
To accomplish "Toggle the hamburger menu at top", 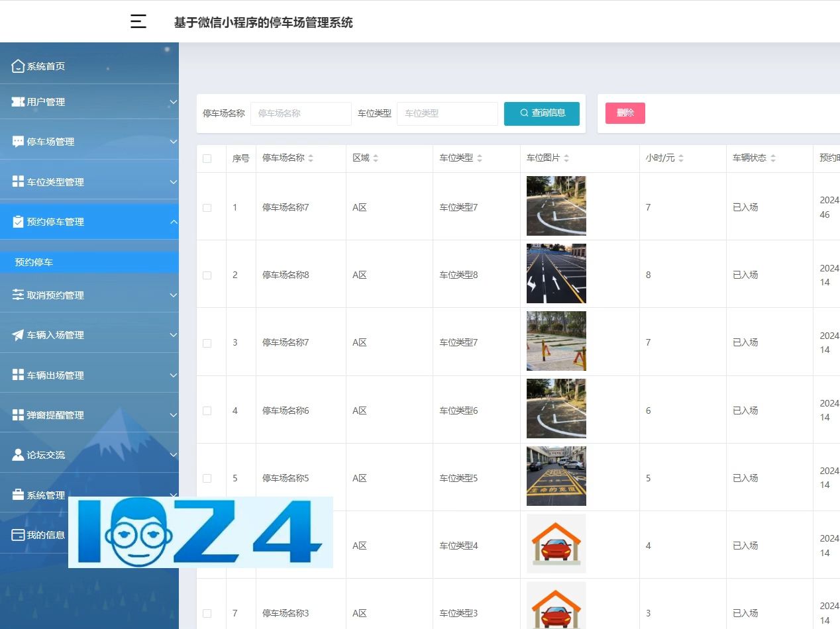I will tap(138, 21).
